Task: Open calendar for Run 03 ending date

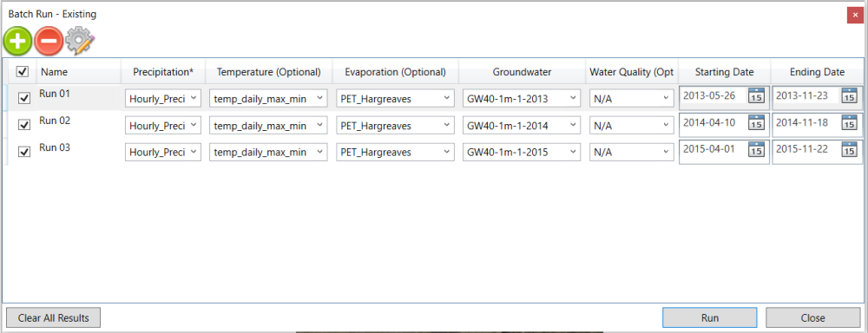Action: point(849,149)
